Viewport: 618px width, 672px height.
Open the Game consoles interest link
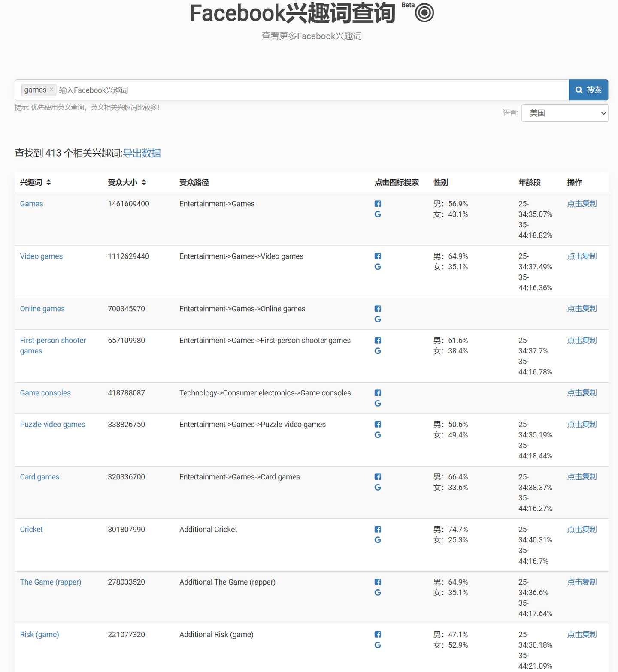tap(45, 393)
